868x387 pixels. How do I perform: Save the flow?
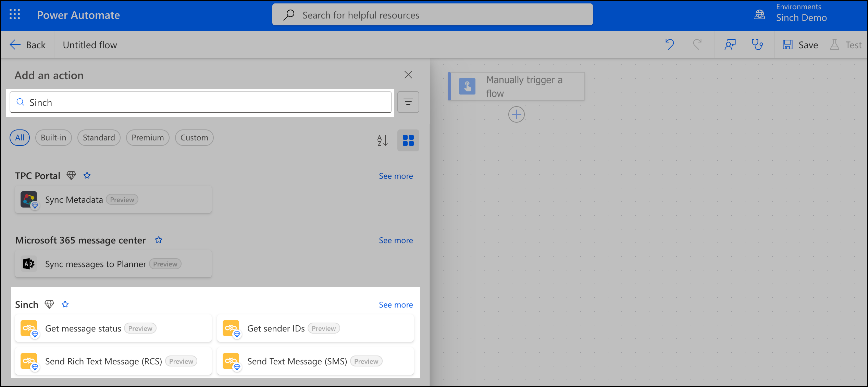(x=800, y=45)
